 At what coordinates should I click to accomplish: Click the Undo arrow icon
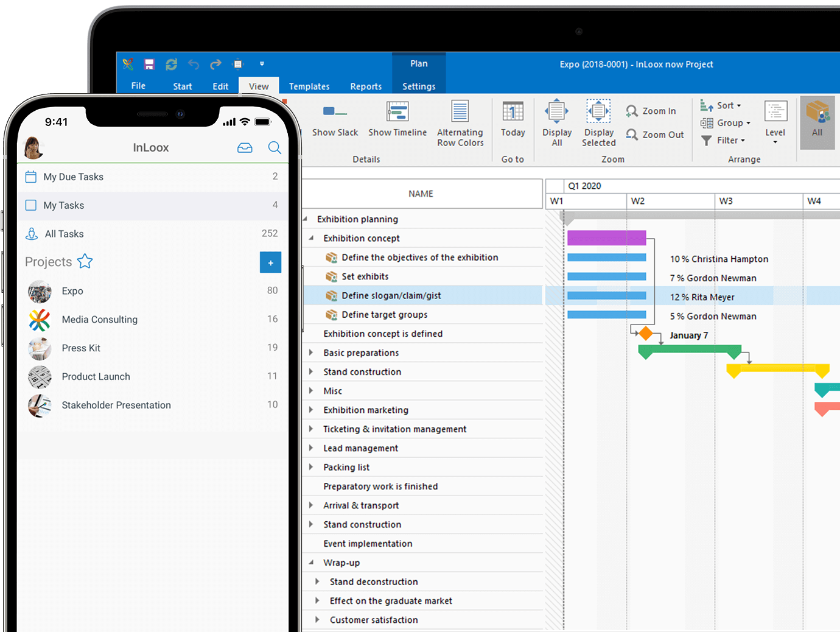(x=194, y=64)
